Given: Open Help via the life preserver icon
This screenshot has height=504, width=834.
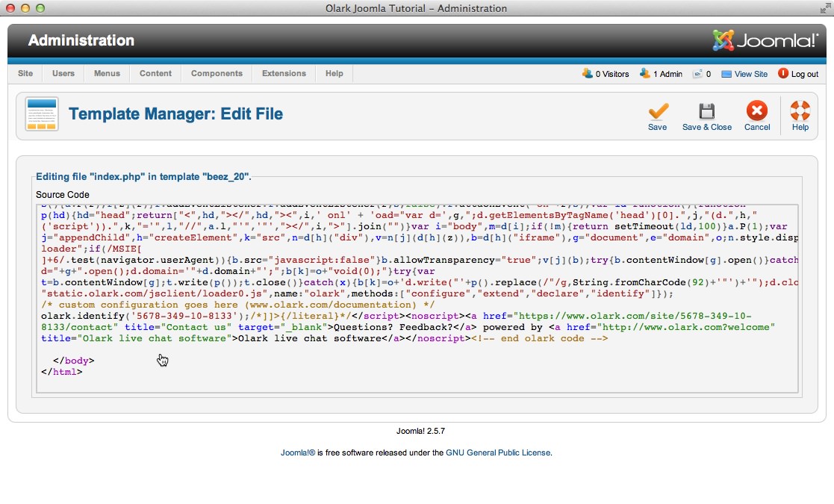Looking at the screenshot, I should pyautogui.click(x=800, y=111).
